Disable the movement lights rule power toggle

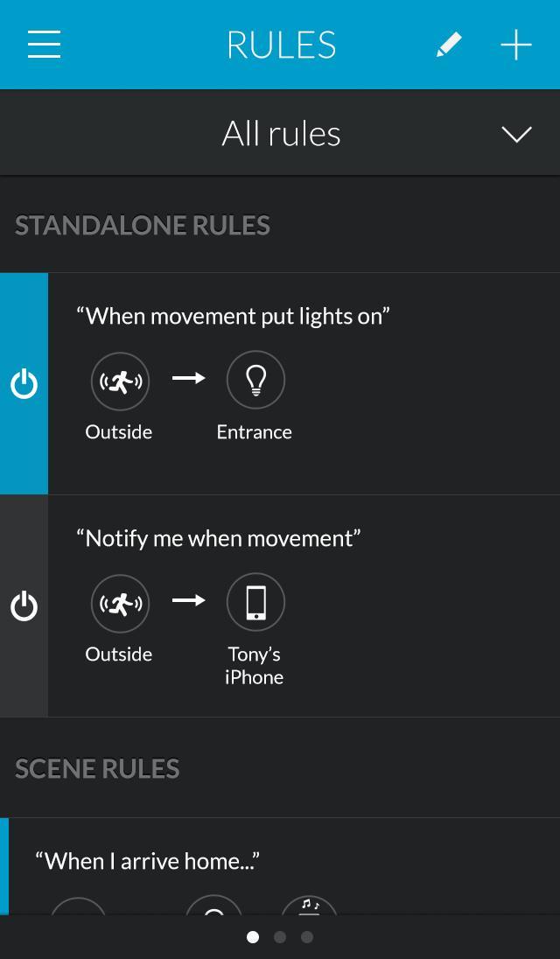coord(24,382)
